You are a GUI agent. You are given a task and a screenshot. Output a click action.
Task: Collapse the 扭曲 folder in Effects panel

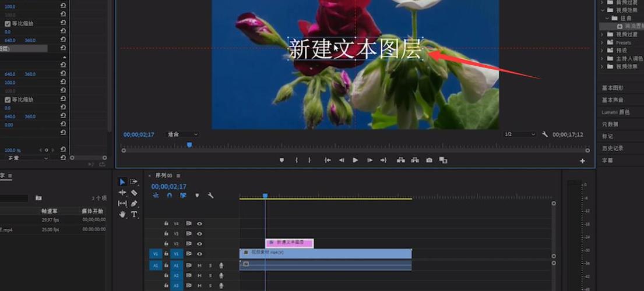[607, 18]
